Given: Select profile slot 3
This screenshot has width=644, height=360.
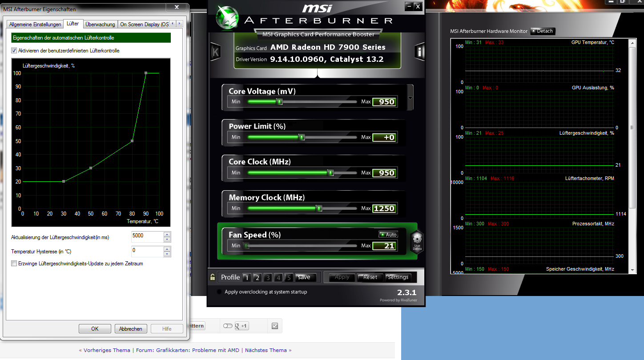Looking at the screenshot, I should point(268,277).
